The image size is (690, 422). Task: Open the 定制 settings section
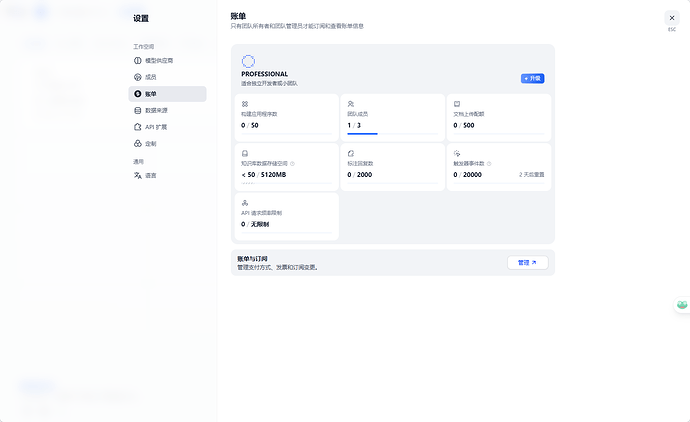(x=167, y=144)
